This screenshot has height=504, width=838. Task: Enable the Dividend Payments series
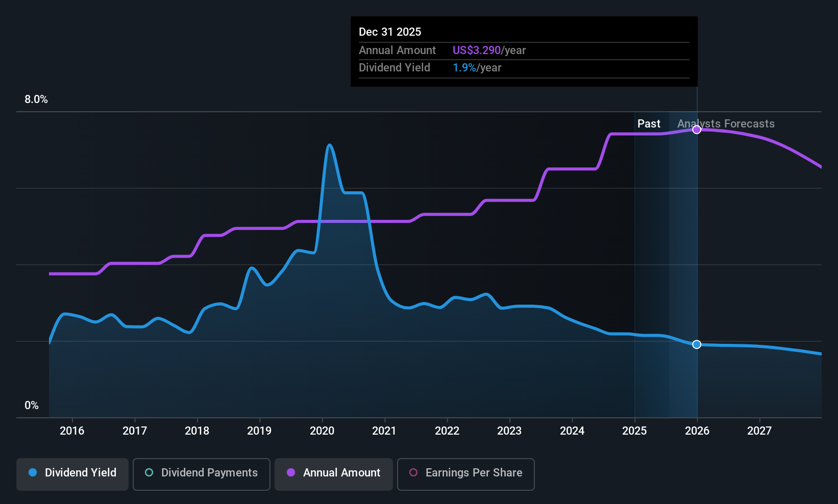tap(202, 474)
